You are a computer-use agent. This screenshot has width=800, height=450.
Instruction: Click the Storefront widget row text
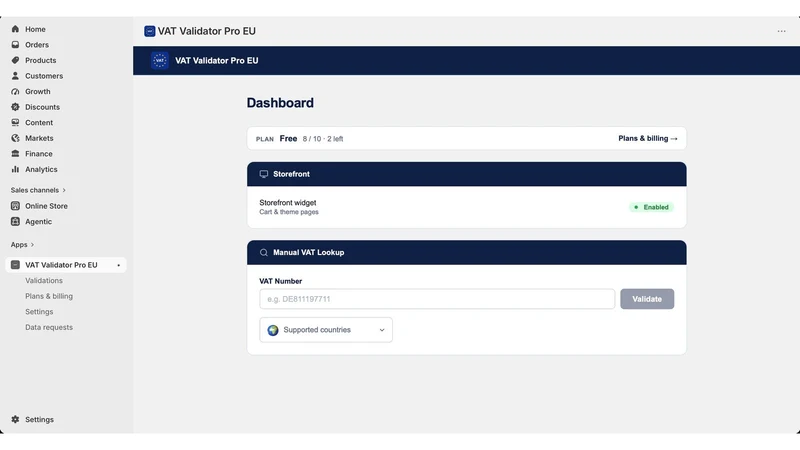tap(288, 203)
